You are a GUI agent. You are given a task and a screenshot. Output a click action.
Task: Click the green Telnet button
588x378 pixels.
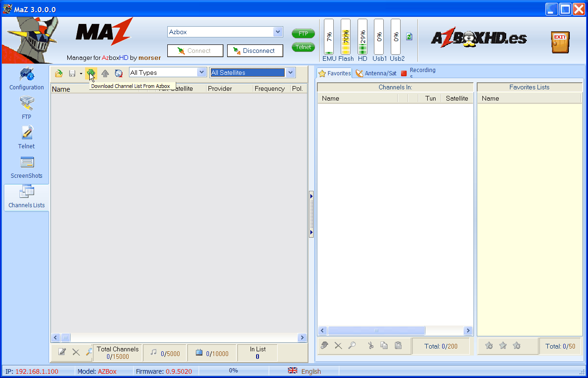tap(303, 47)
